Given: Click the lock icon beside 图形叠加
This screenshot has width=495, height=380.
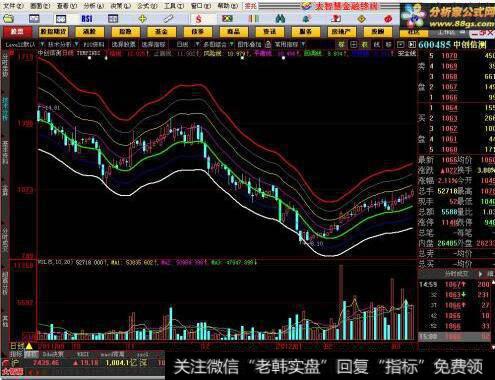Looking at the screenshot, I should coord(268,44).
